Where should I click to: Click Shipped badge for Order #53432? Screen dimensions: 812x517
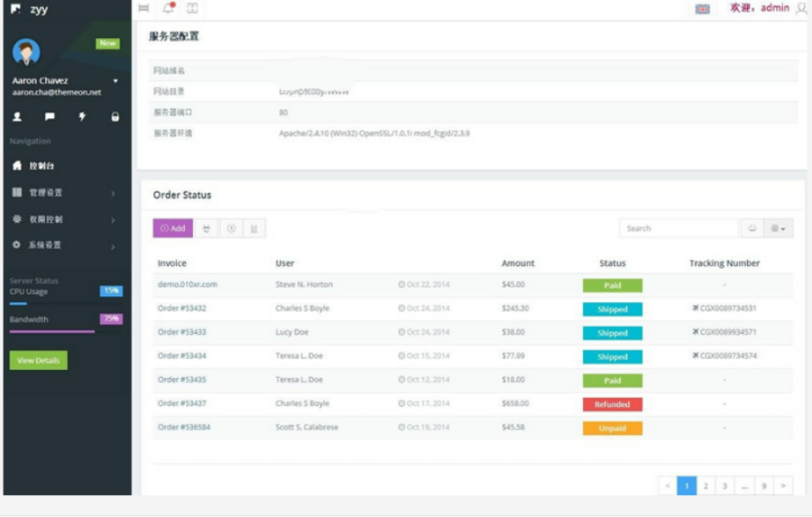(613, 309)
